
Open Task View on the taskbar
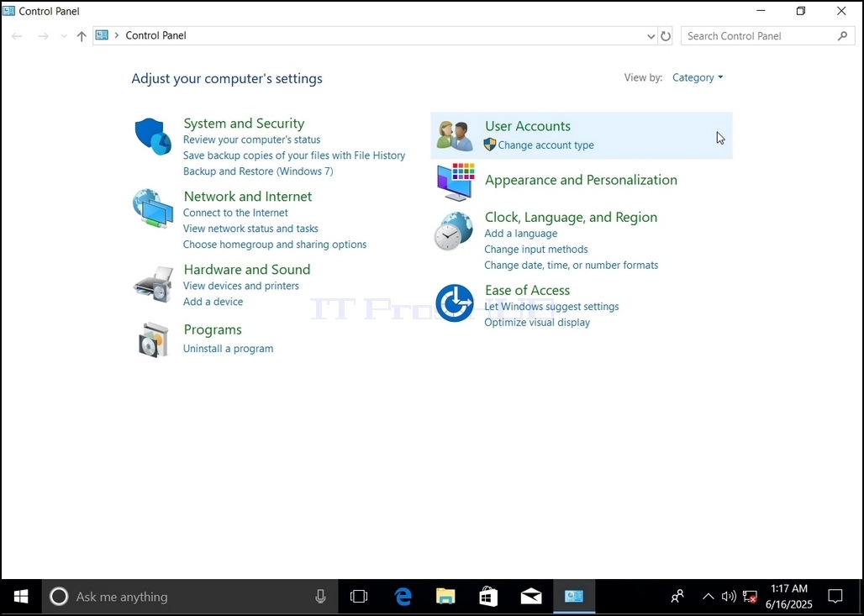(x=359, y=596)
